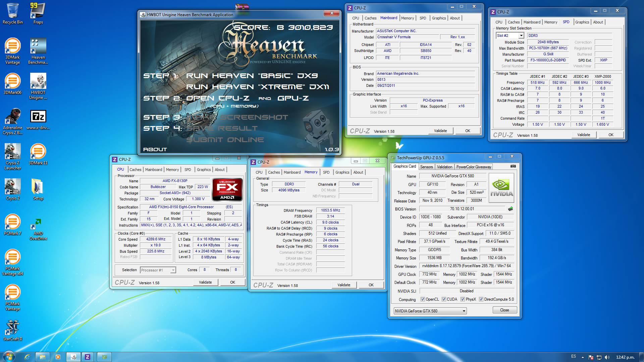Switch to the Caches tab in CPU-Z CPU window
The height and width of the screenshot is (362, 644).
pyautogui.click(x=136, y=170)
